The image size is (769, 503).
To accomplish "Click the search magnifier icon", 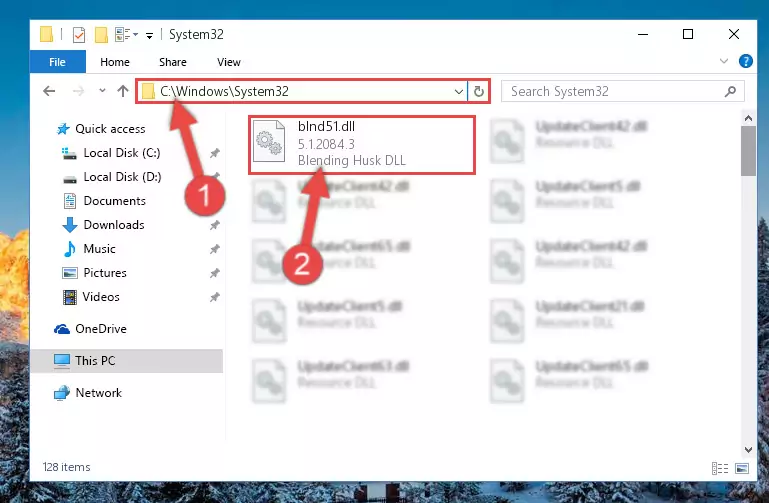I will [730, 91].
